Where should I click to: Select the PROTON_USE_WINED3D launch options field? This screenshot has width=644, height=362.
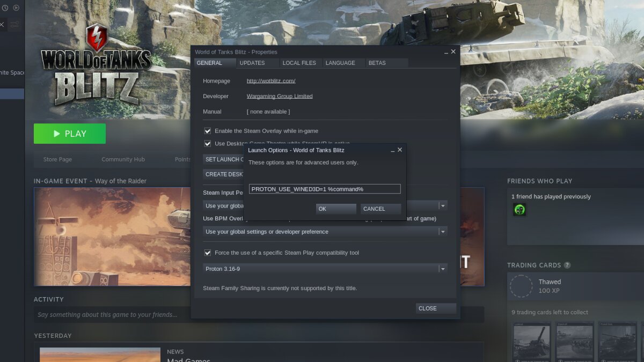tap(324, 189)
